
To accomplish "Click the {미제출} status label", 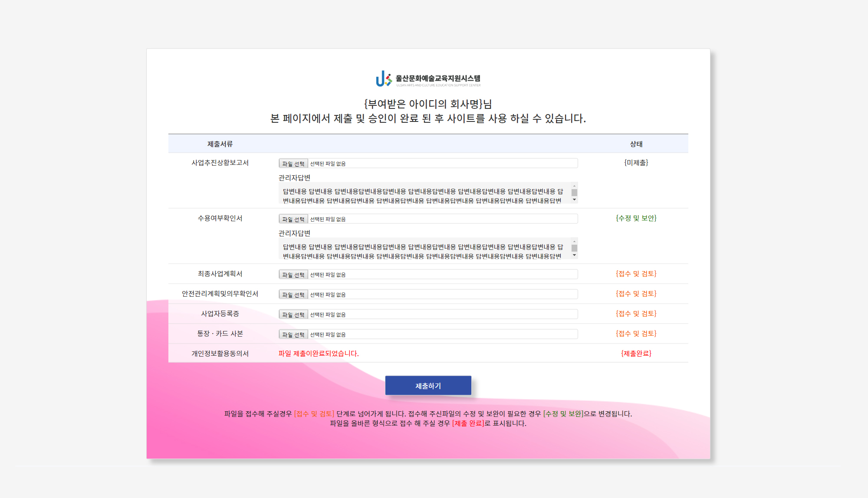I will [x=635, y=164].
